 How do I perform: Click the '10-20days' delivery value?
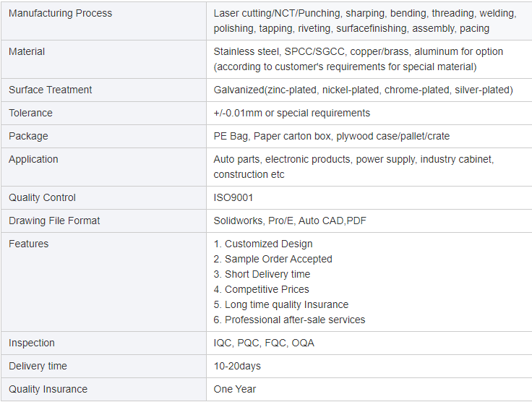(x=237, y=366)
